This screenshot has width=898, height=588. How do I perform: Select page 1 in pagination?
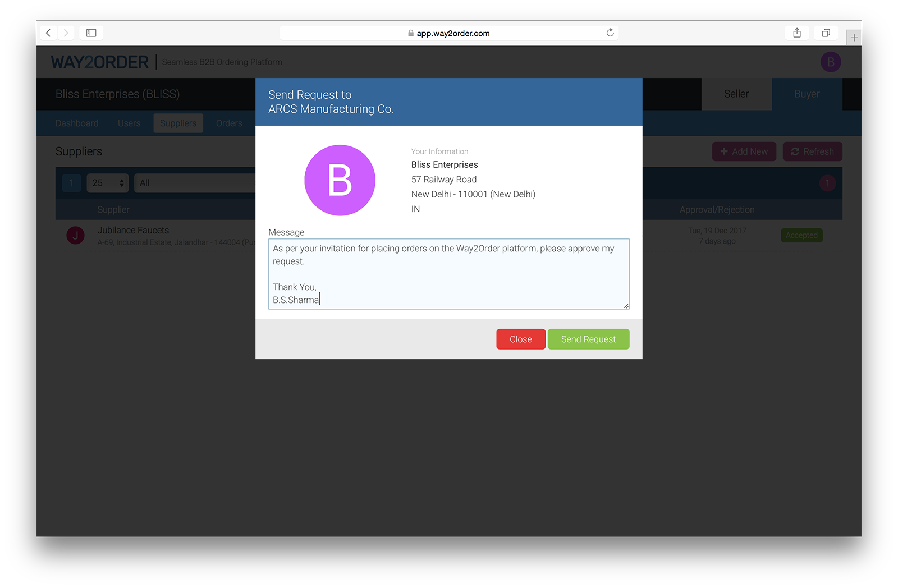click(x=71, y=183)
